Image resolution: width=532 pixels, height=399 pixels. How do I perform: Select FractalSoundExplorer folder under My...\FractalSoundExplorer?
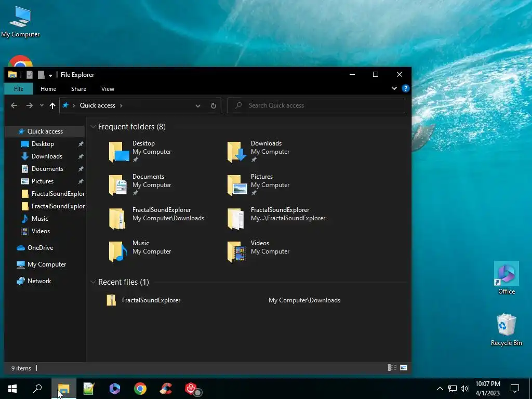276,218
